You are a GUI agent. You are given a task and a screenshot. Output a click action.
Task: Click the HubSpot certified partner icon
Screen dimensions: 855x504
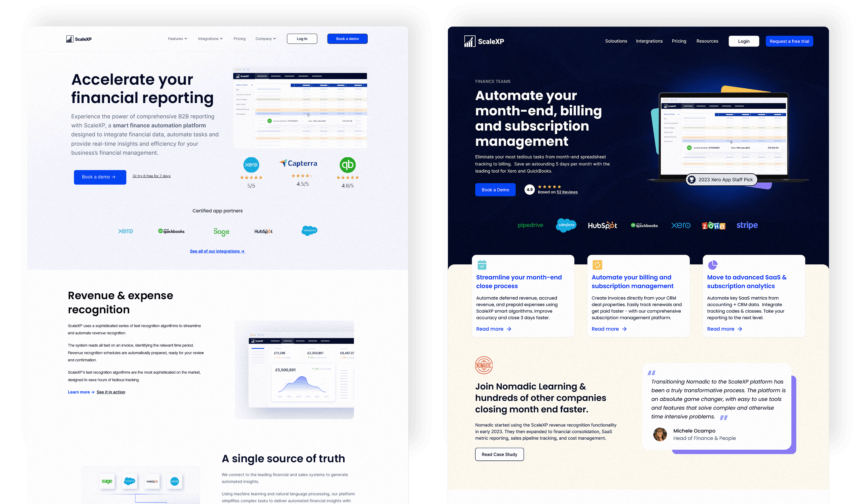263,230
